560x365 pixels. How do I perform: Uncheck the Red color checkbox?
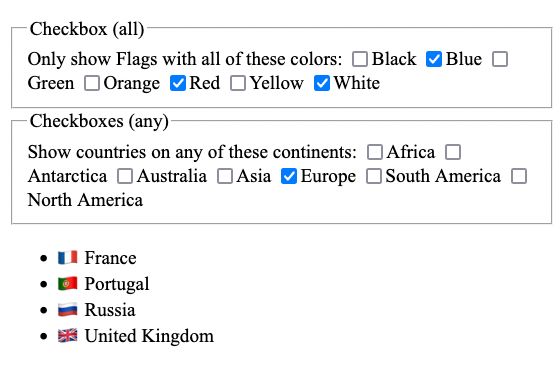click(x=178, y=83)
